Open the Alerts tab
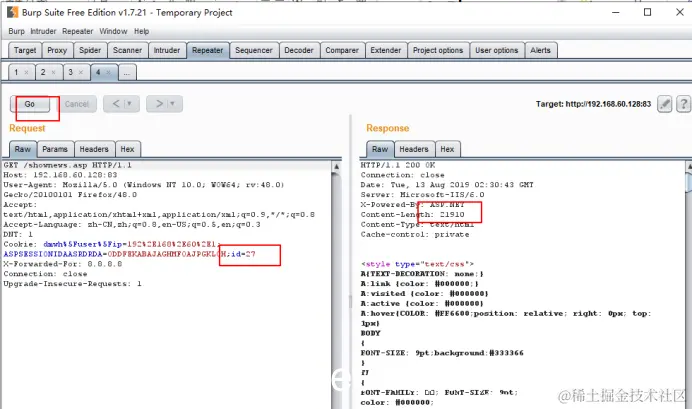Image resolution: width=692 pixels, height=409 pixels. [x=540, y=50]
